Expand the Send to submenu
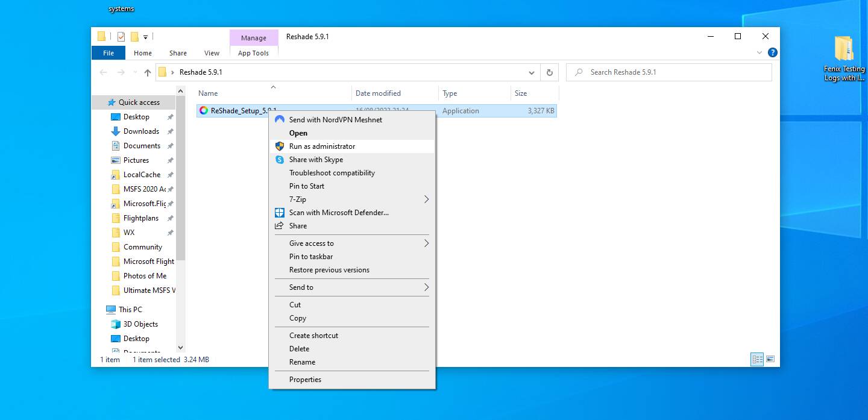This screenshot has height=420, width=868. pyautogui.click(x=426, y=287)
